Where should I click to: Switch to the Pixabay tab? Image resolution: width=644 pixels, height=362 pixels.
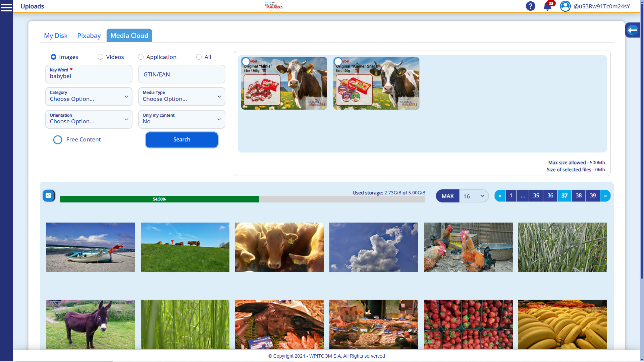(89, 35)
